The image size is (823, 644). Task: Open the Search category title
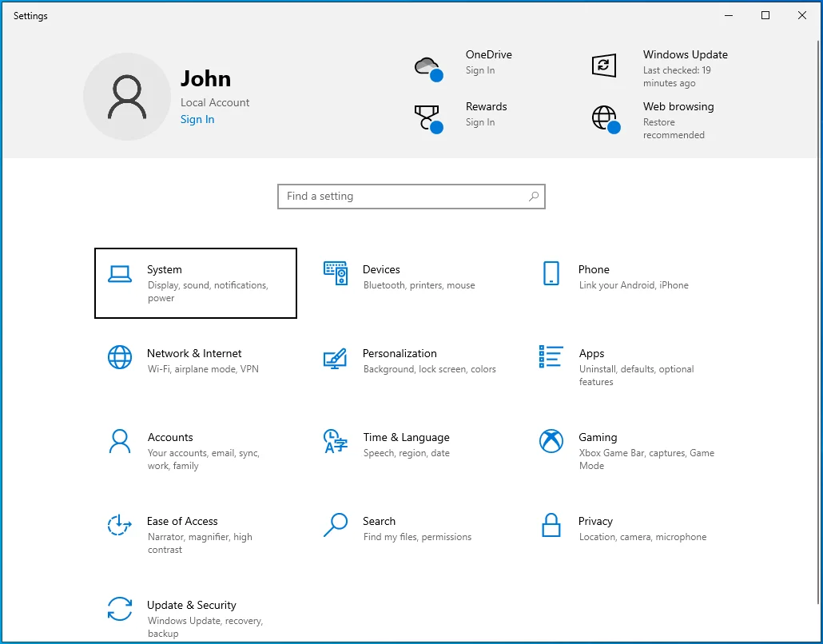click(379, 522)
